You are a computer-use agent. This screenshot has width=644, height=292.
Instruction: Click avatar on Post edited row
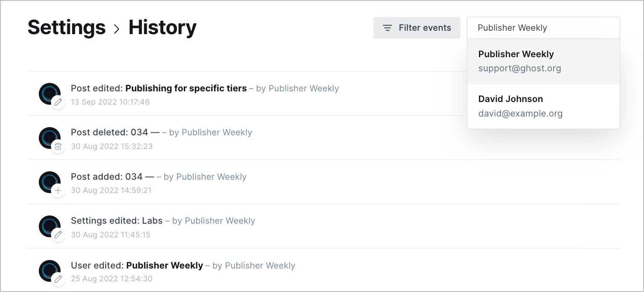click(49, 93)
